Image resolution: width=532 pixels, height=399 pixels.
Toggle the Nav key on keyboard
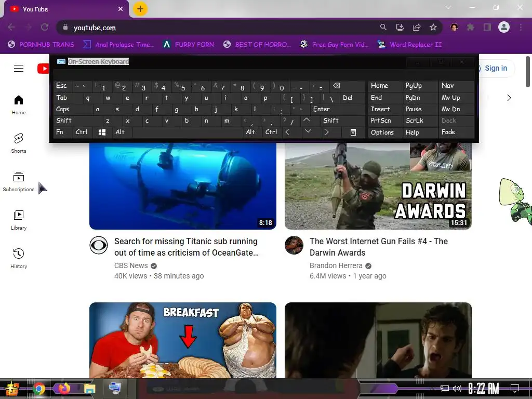tap(457, 86)
